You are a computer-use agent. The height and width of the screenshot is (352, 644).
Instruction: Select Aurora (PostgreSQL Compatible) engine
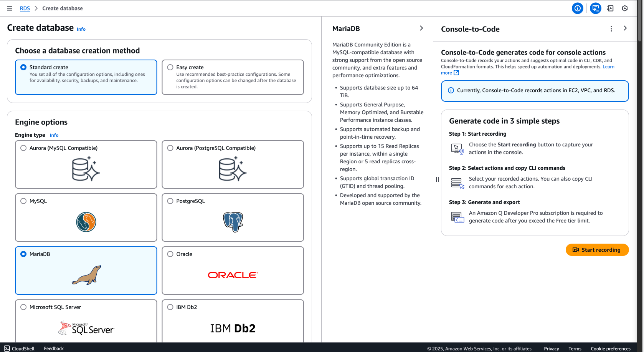pos(170,148)
